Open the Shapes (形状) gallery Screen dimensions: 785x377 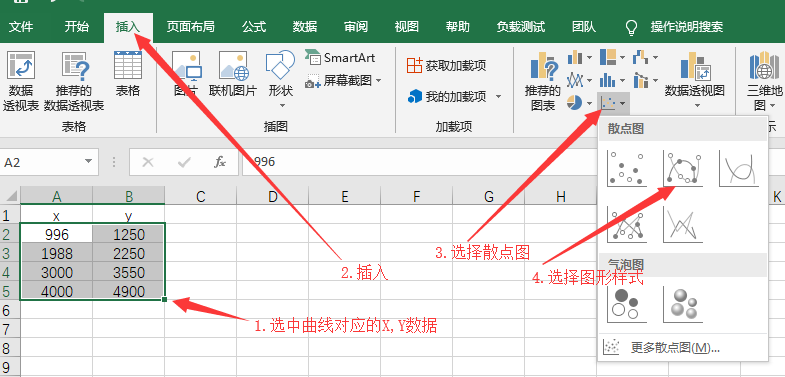point(281,79)
